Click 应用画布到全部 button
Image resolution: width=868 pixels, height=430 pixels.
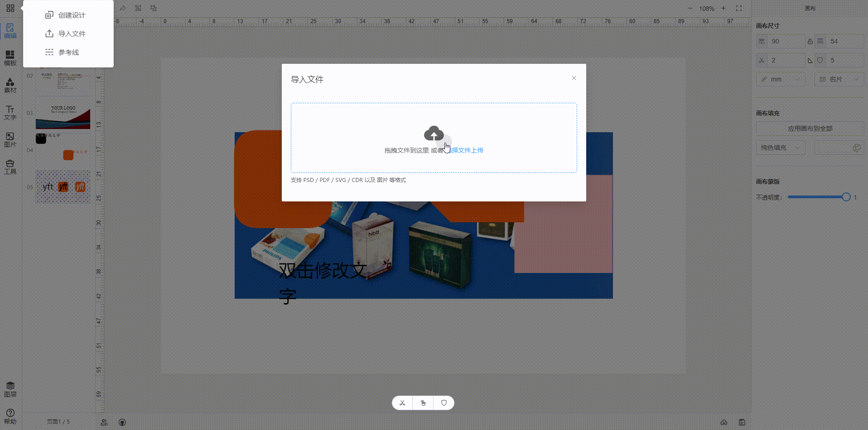coord(810,129)
